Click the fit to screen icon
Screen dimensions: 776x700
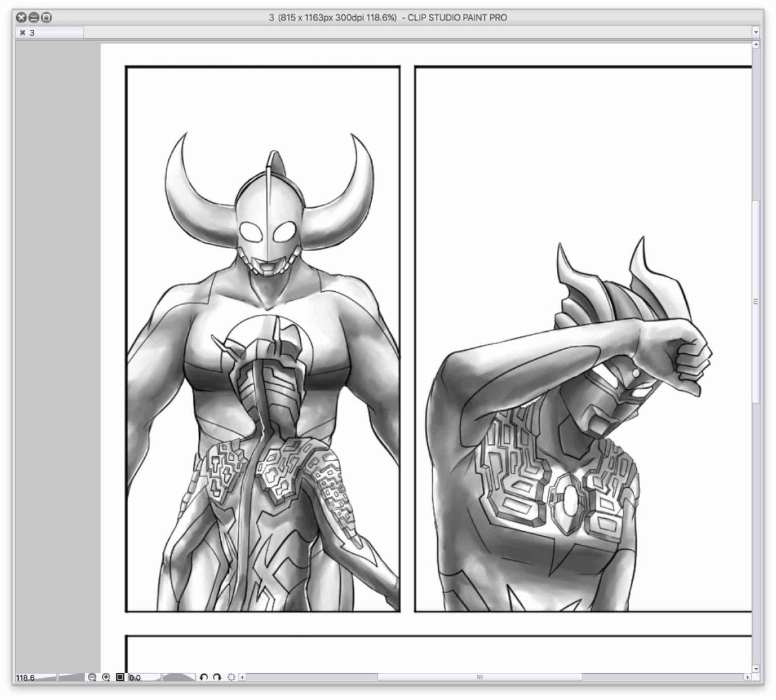[120, 677]
